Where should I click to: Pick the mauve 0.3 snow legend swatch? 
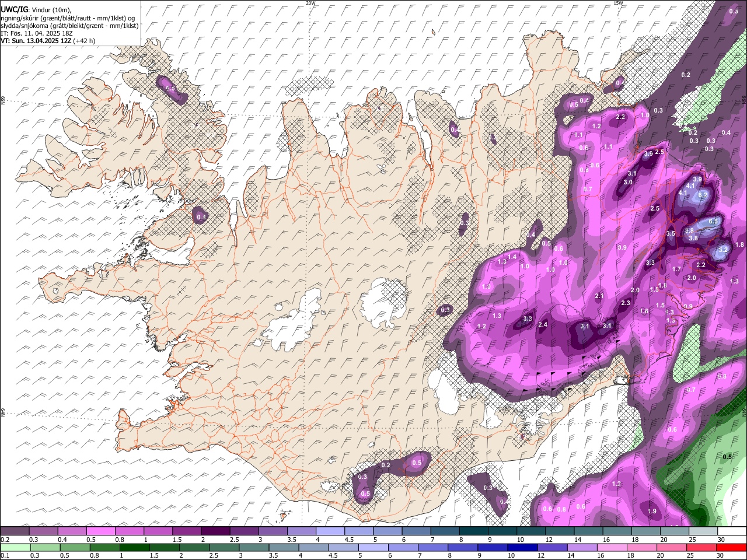tap(43, 531)
